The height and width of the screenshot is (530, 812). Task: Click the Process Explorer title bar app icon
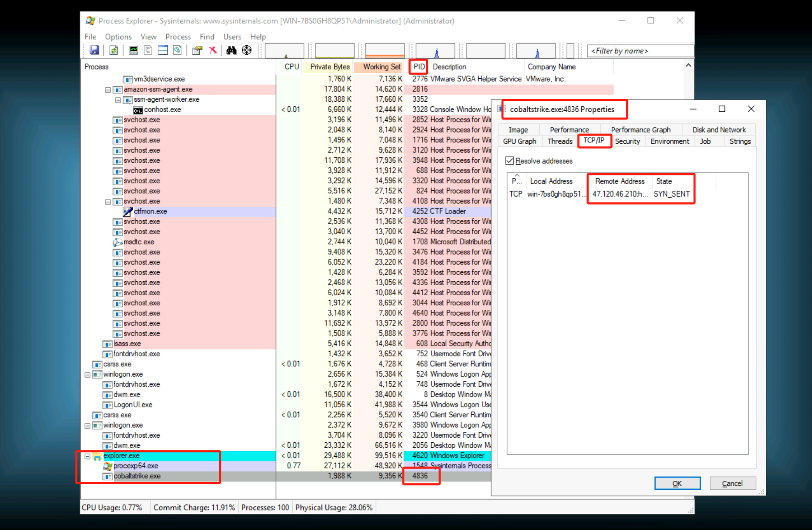tap(90, 20)
